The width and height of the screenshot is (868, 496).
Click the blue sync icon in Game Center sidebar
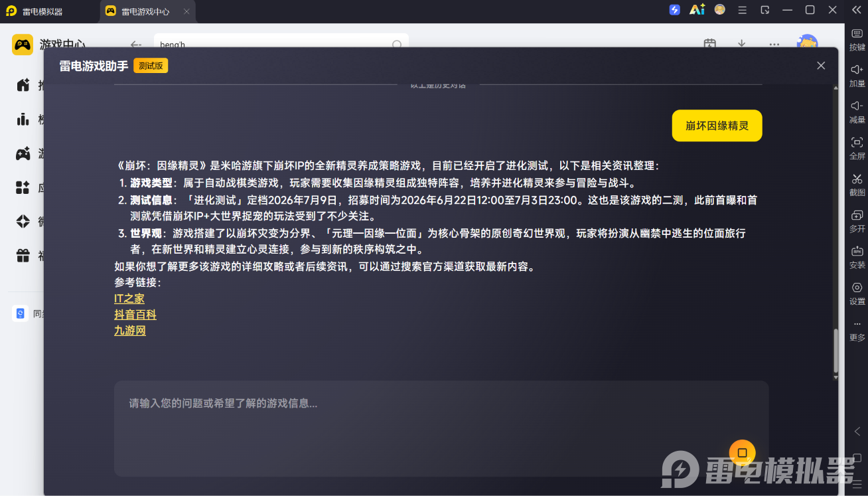tap(20, 313)
